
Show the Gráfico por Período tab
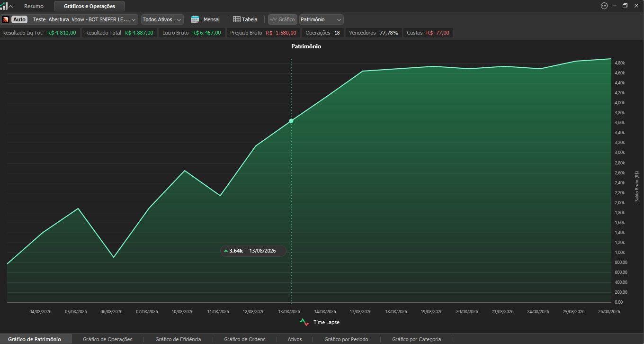coord(346,339)
